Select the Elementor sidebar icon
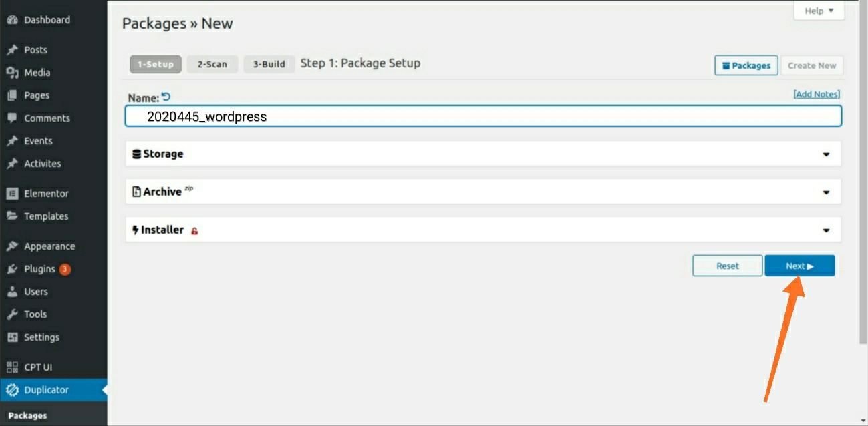The width and height of the screenshot is (868, 426). click(x=13, y=193)
